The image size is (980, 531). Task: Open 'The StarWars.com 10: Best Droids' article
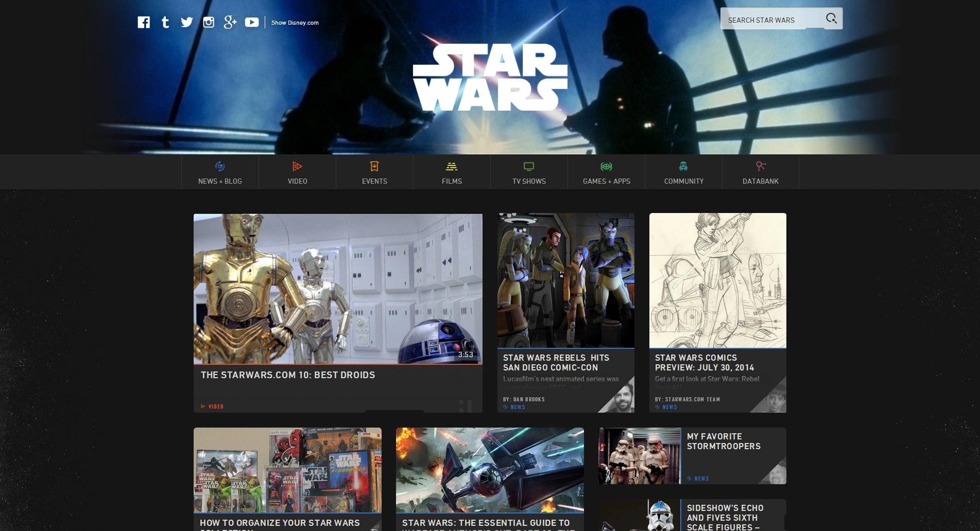287,375
